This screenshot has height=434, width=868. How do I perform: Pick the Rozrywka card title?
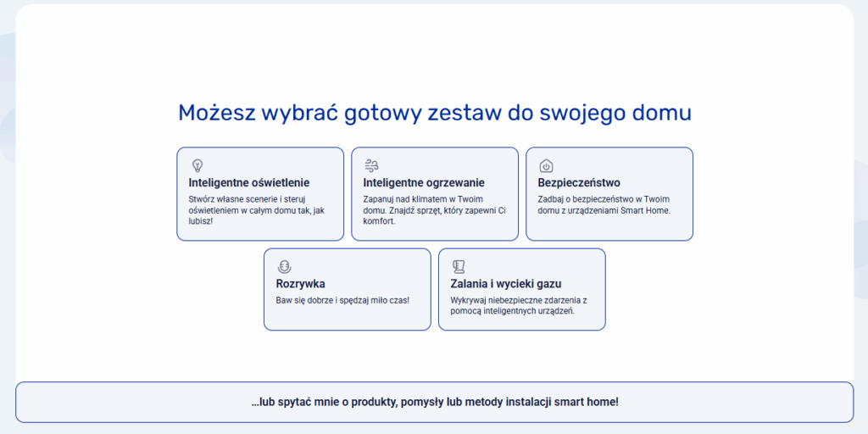(301, 284)
